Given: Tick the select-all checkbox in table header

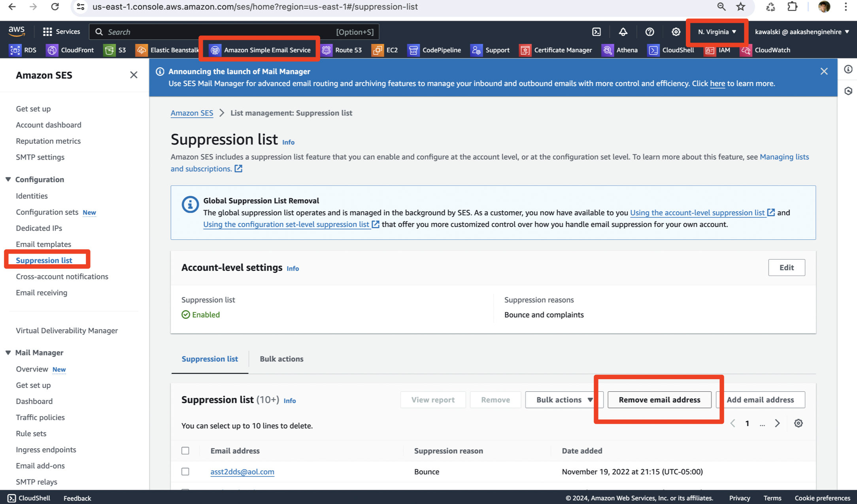Looking at the screenshot, I should 185,451.
